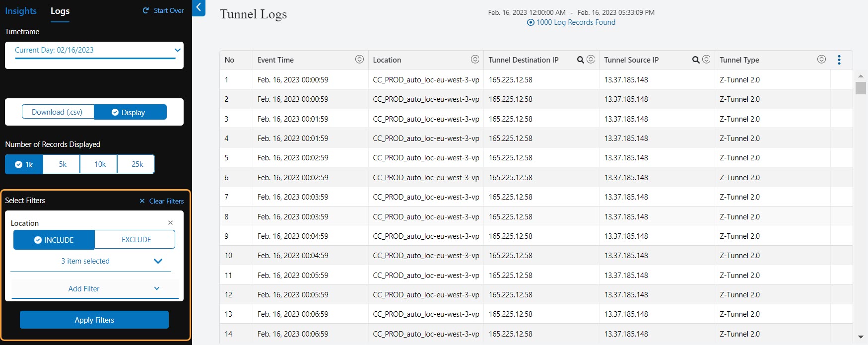Open Location column sort menu icon
The height and width of the screenshot is (345, 868).
tap(475, 60)
